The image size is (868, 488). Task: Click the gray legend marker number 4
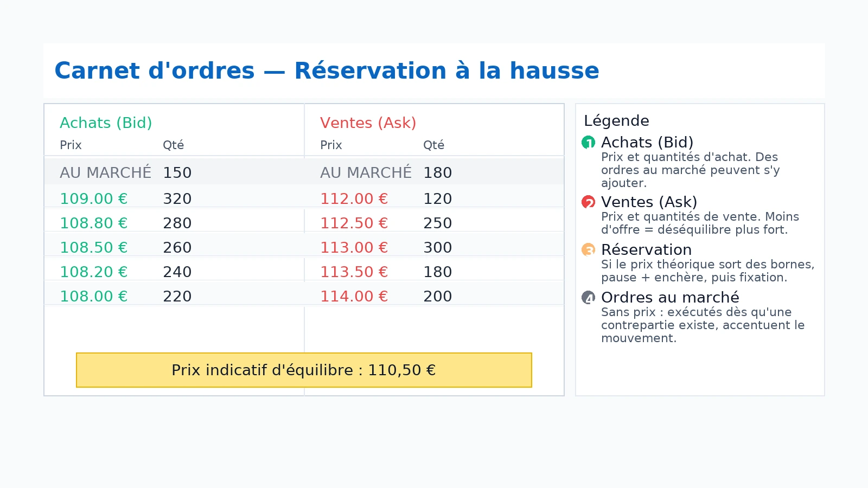[x=588, y=298]
